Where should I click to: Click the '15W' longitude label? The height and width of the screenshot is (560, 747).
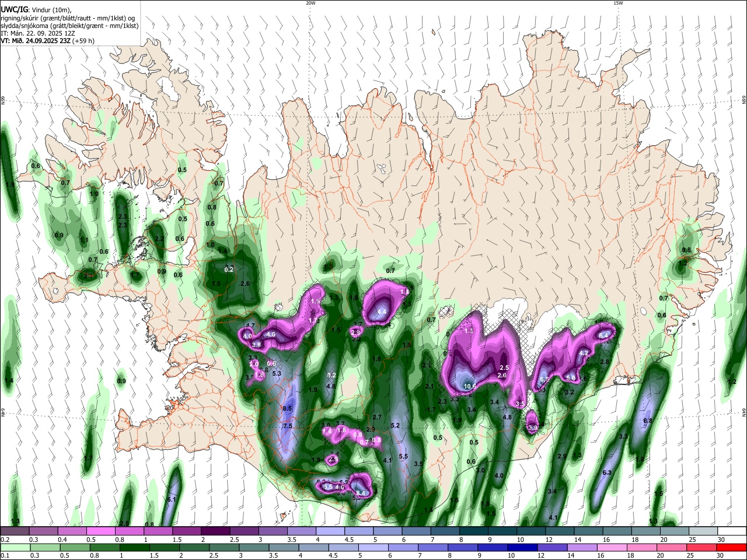point(618,3)
